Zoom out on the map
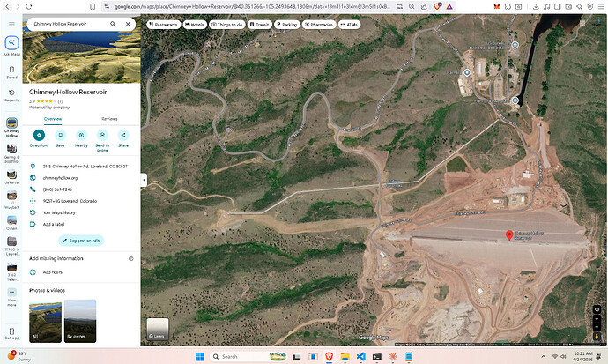Screen dimensions: 608x364 (x=597, y=327)
